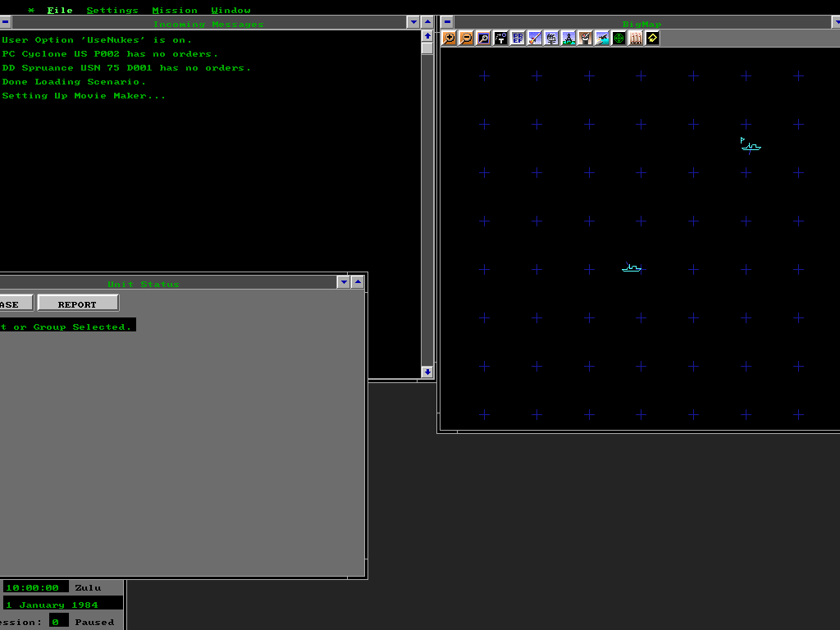Image resolution: width=840 pixels, height=630 pixels.
Task: Click the missile launch icon
Action: [x=534, y=38]
